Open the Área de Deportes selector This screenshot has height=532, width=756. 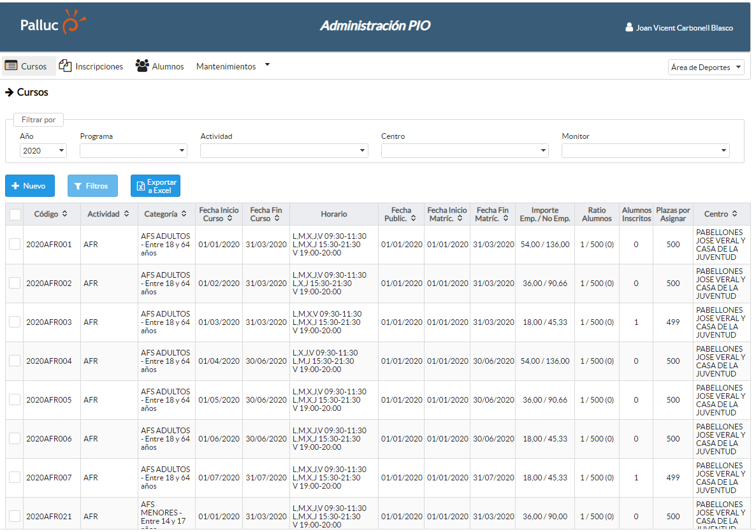[x=706, y=68]
